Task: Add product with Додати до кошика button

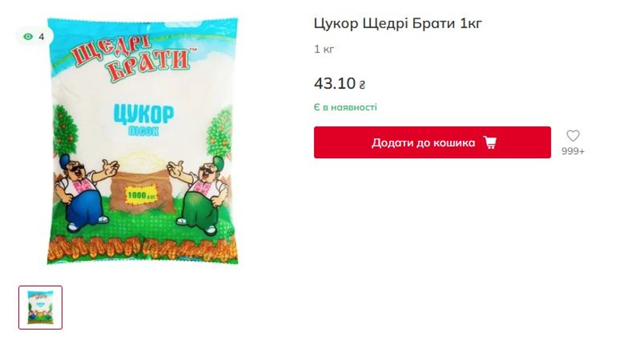Action: [x=432, y=143]
